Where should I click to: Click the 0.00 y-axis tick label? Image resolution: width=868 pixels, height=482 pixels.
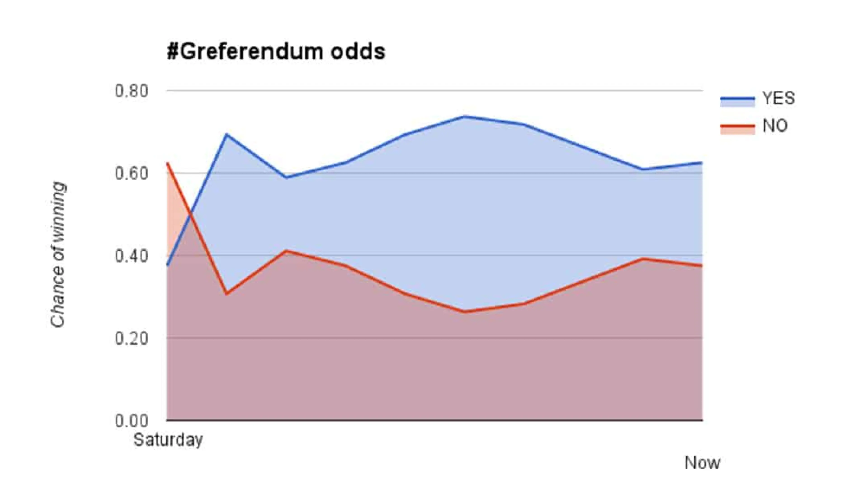pos(131,421)
